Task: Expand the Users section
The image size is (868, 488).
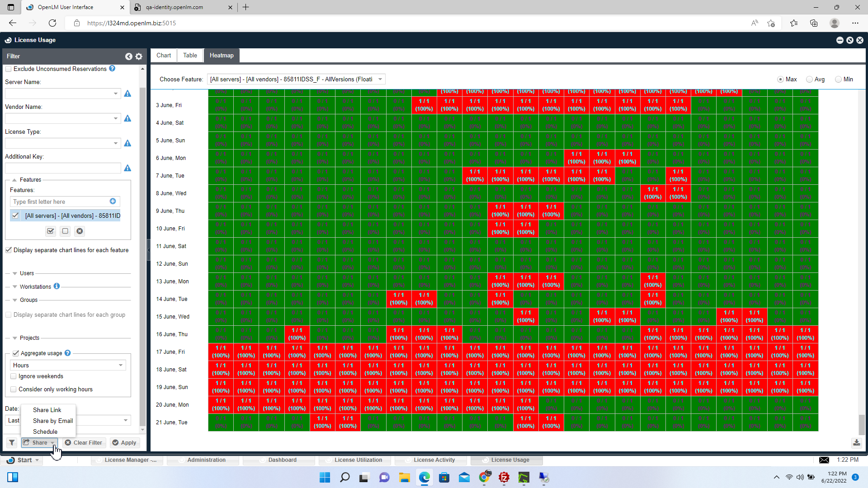Action: pos(26,273)
